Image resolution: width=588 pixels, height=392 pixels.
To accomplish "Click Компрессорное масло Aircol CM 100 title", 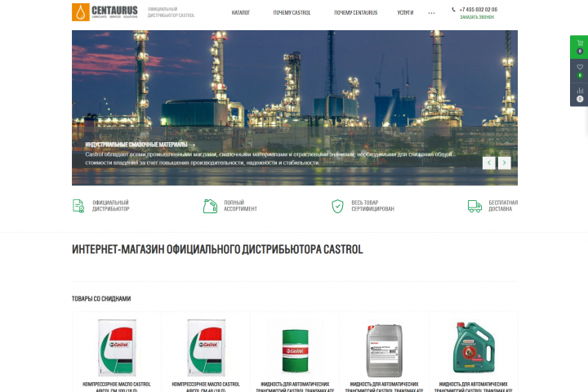I will point(117,387).
